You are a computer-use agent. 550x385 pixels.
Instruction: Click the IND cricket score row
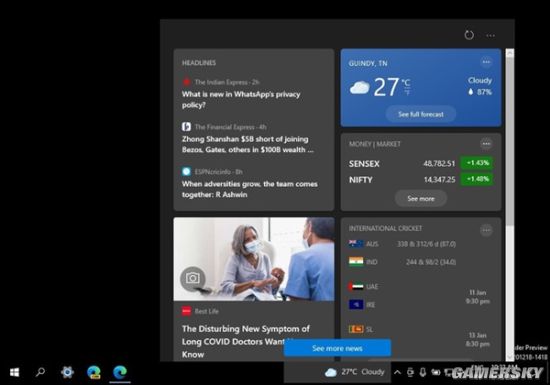click(x=402, y=262)
